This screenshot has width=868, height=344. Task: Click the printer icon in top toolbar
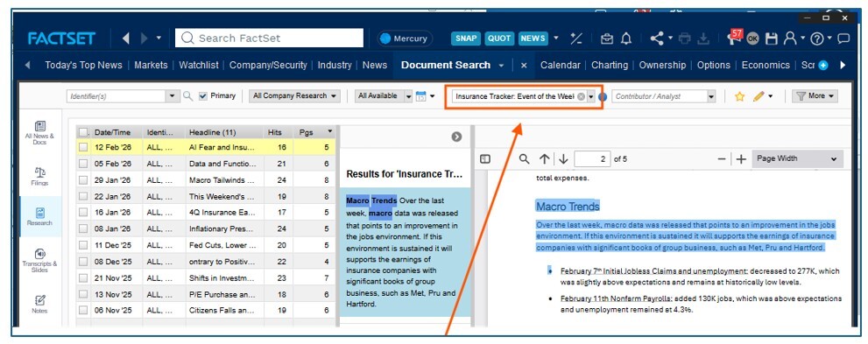(685, 39)
